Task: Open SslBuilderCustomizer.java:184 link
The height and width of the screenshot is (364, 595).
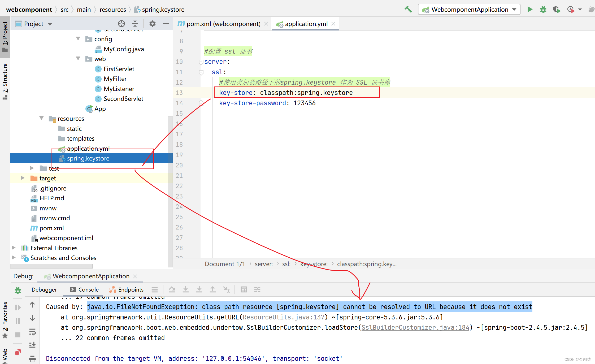Action: (x=415, y=327)
